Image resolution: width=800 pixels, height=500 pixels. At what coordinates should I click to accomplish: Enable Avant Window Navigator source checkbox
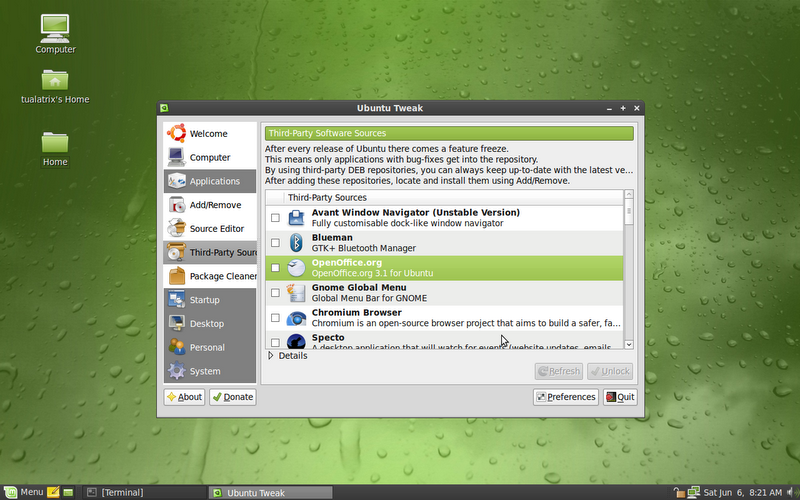(276, 218)
